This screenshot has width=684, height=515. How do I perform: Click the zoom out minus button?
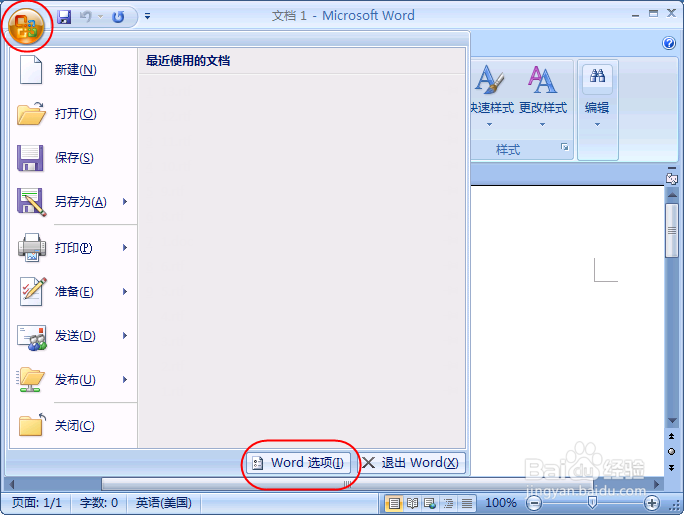(x=534, y=504)
